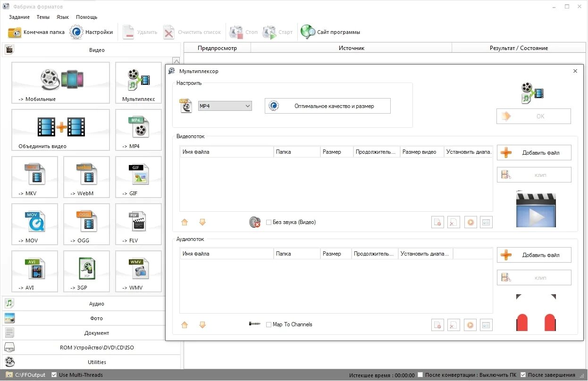Move video stream file down arrow
Screen dimensions: 588x381
coord(202,222)
